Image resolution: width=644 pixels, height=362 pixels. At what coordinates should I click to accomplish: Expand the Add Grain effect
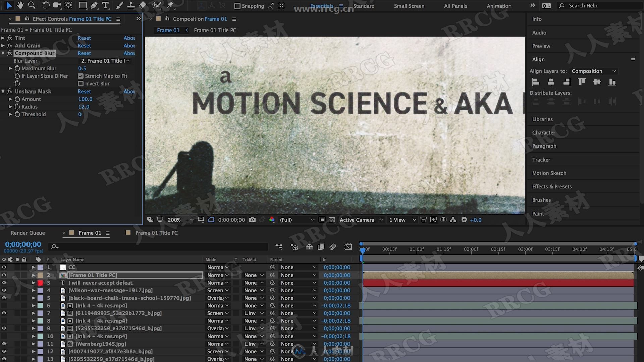[3, 46]
